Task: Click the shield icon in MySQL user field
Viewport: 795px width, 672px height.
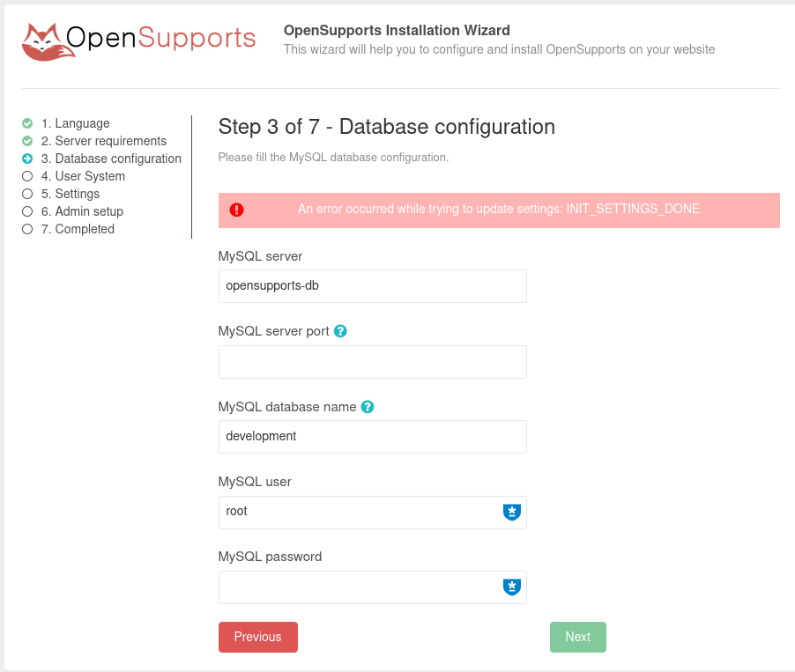Action: (511, 512)
